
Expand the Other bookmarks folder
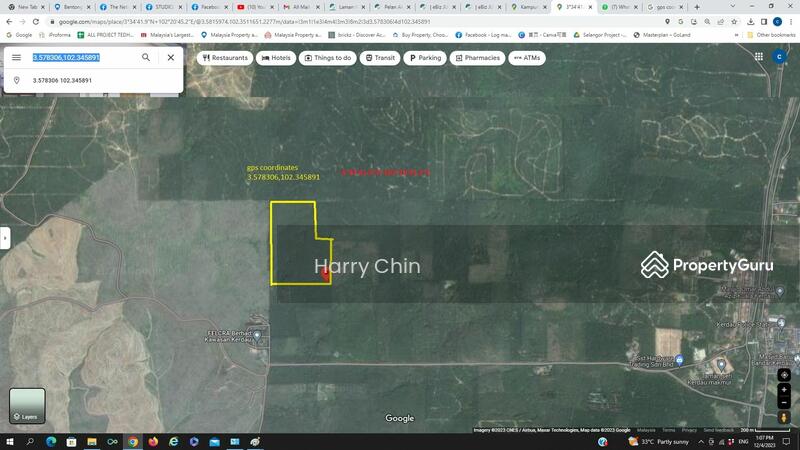point(771,34)
